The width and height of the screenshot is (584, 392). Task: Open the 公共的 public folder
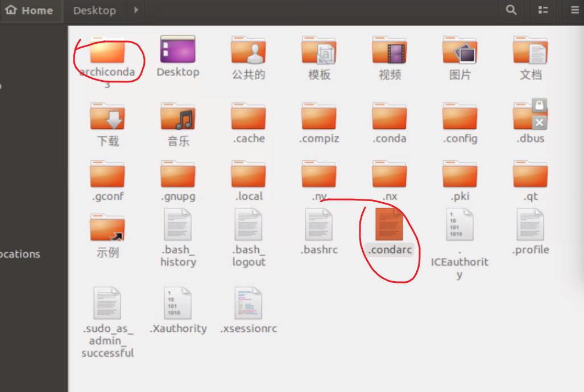coord(248,50)
